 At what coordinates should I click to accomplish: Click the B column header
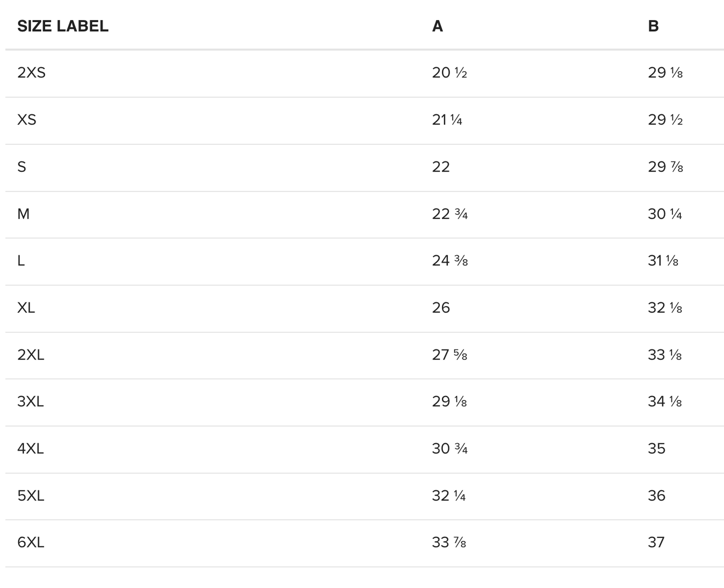click(x=653, y=26)
